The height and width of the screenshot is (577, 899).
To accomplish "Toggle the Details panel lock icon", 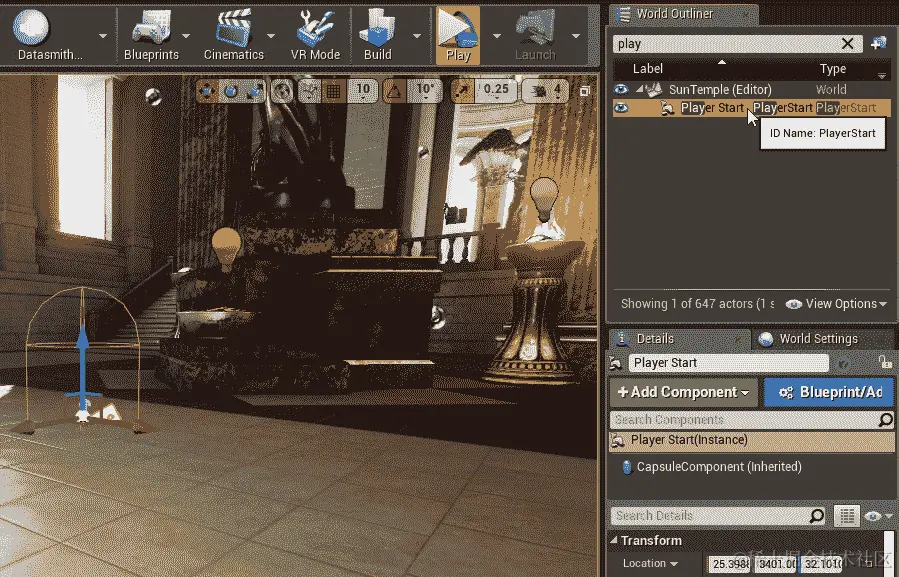I will [x=885, y=362].
